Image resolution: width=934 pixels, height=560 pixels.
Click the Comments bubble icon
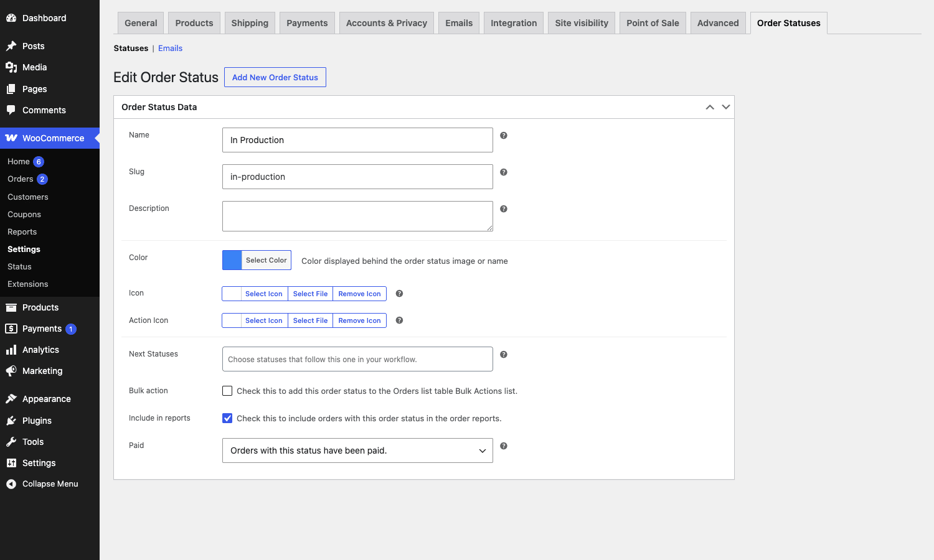[x=11, y=110]
